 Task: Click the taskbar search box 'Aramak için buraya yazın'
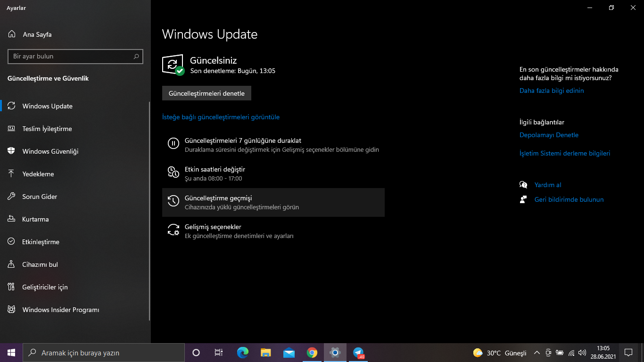[x=104, y=353]
